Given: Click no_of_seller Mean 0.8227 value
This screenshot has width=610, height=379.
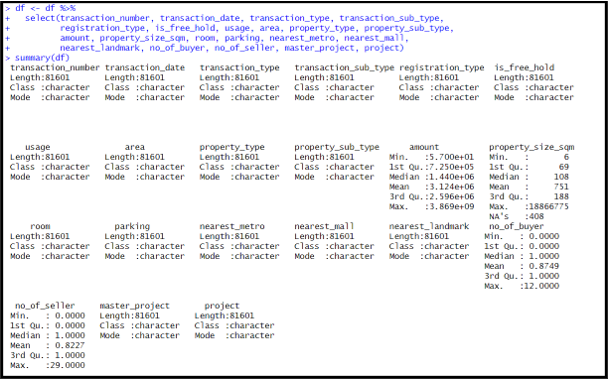Looking at the screenshot, I should pyautogui.click(x=47, y=346).
